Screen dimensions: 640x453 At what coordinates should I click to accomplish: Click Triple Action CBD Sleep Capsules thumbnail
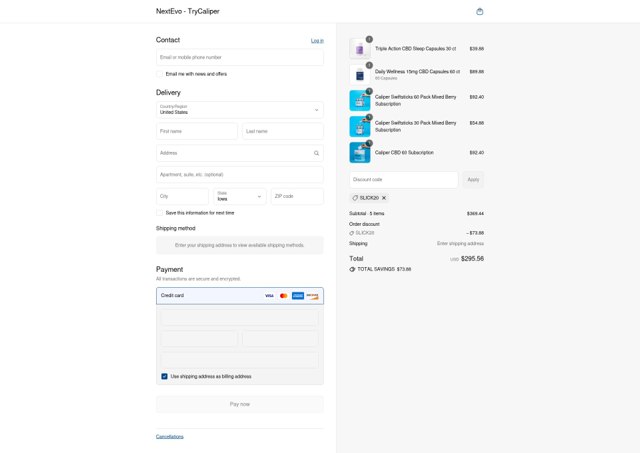click(360, 49)
